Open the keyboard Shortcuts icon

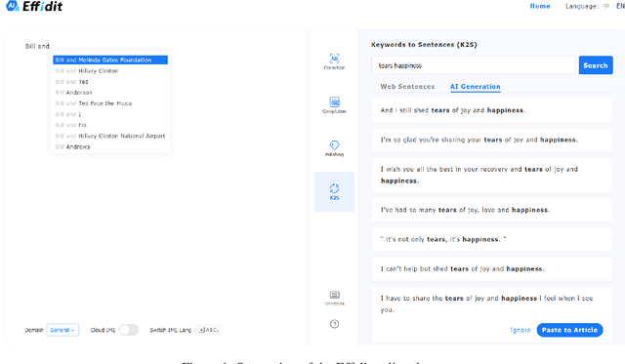(x=334, y=298)
